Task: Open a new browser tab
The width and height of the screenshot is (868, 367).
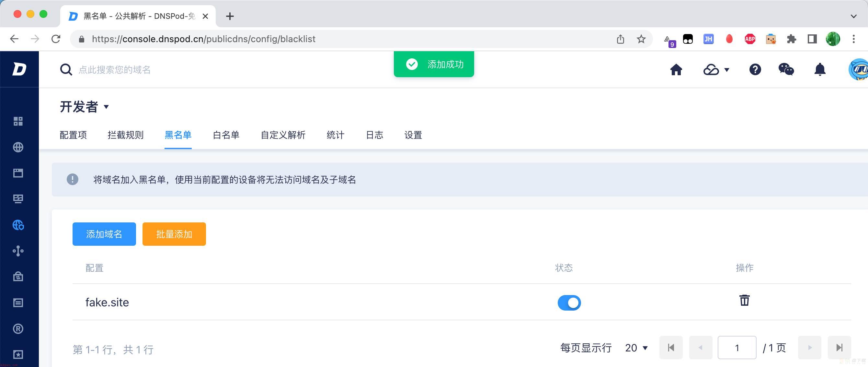Action: 230,16
